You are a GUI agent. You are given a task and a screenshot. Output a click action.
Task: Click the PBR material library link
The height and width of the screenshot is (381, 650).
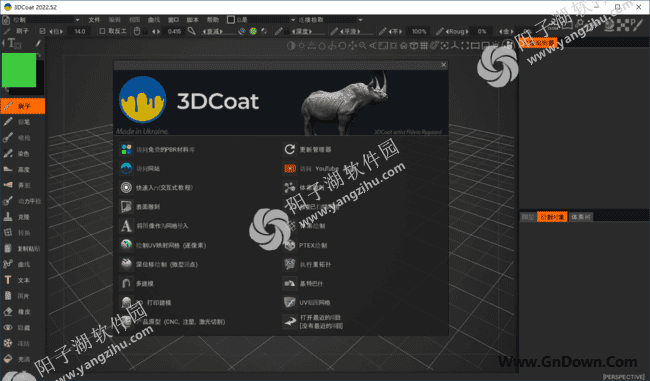point(166,149)
